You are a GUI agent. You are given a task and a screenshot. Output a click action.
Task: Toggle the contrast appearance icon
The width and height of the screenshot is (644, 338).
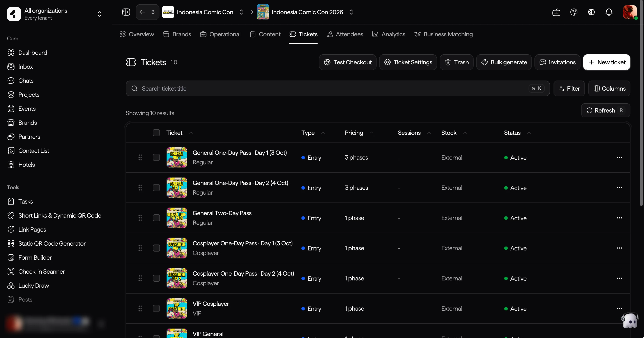(x=591, y=12)
